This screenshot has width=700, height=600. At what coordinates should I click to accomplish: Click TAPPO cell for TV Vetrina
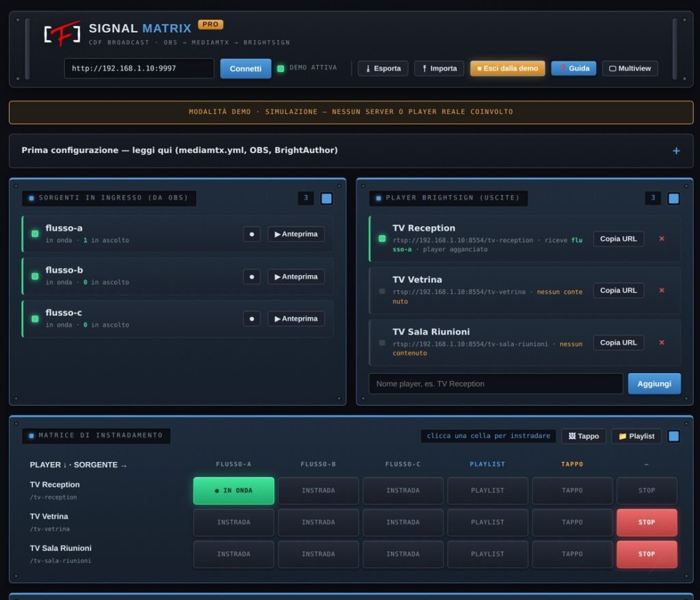(x=572, y=522)
